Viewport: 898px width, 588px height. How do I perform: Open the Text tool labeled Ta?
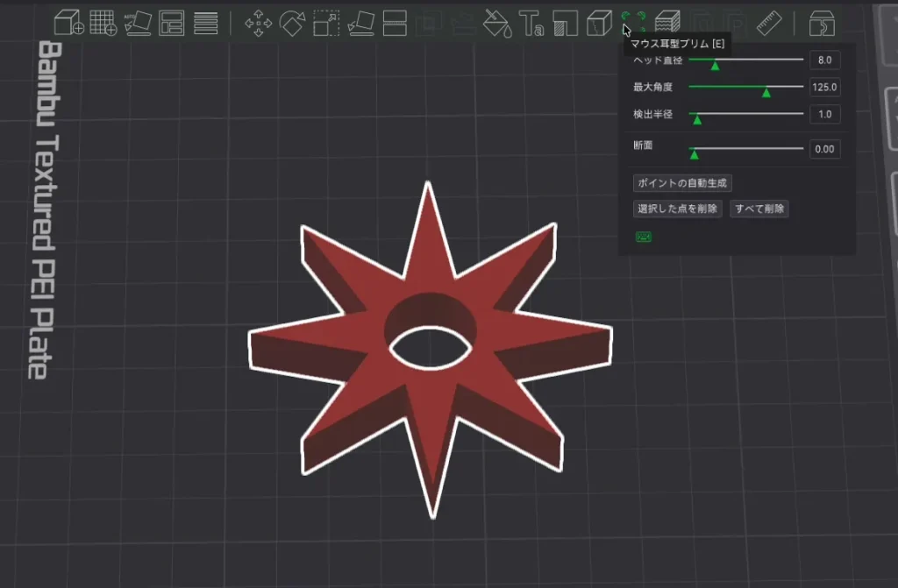pos(531,24)
